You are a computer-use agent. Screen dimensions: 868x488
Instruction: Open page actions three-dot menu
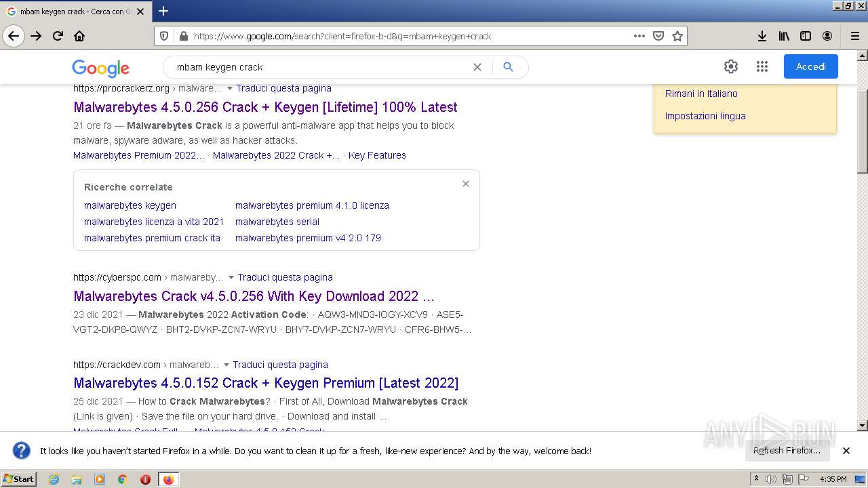[x=639, y=36]
